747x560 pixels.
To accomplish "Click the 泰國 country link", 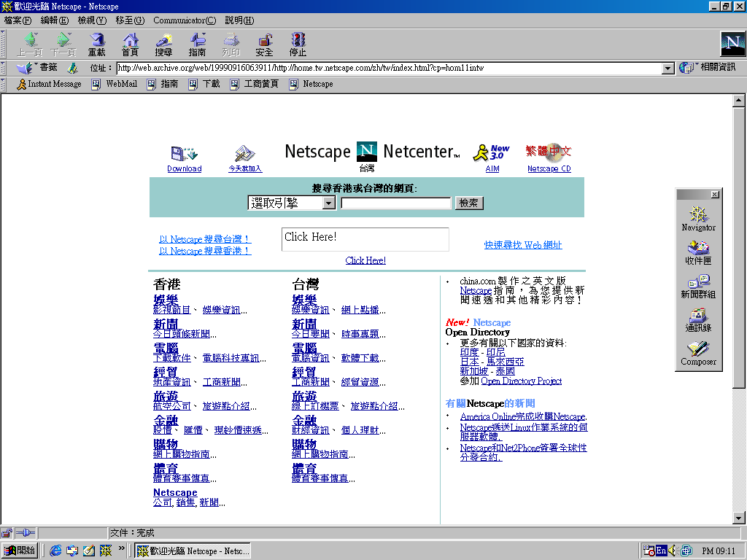I will click(x=505, y=371).
